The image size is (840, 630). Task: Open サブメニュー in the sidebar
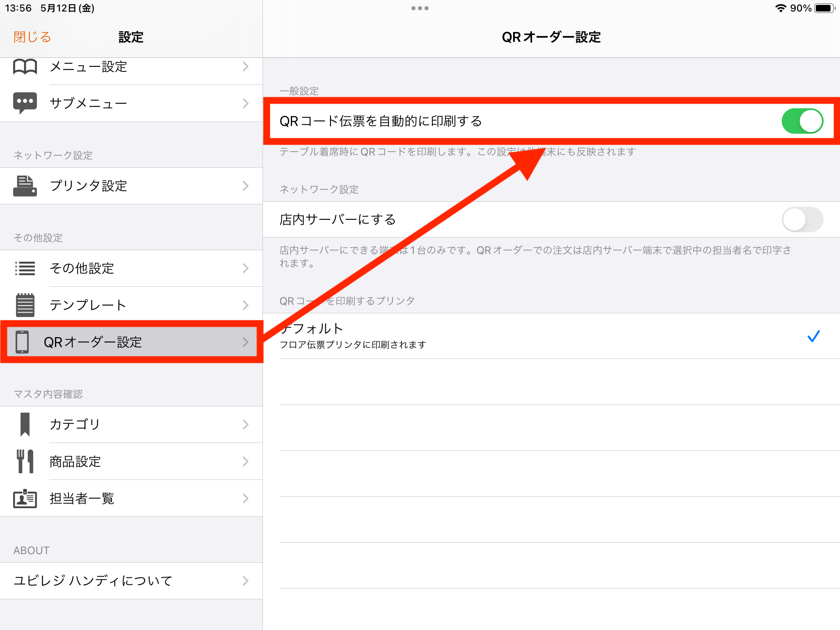[x=131, y=103]
